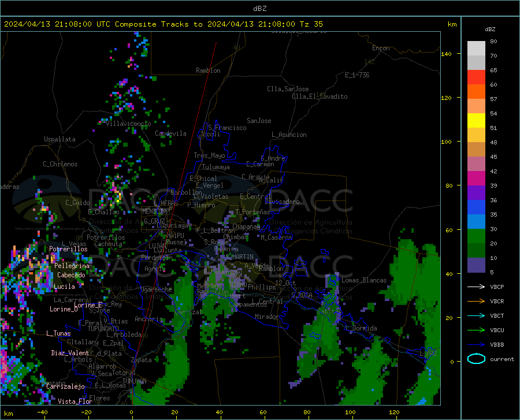The image size is (520, 420).
Task: Select the brown 48 dBZ legend swatch
Action: pos(476,150)
